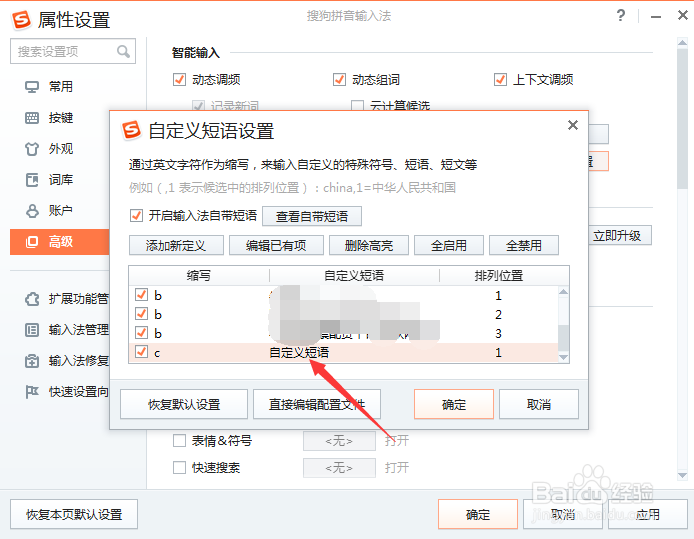Click the search magnifier icon in settings search
The image size is (694, 539).
coord(123,52)
